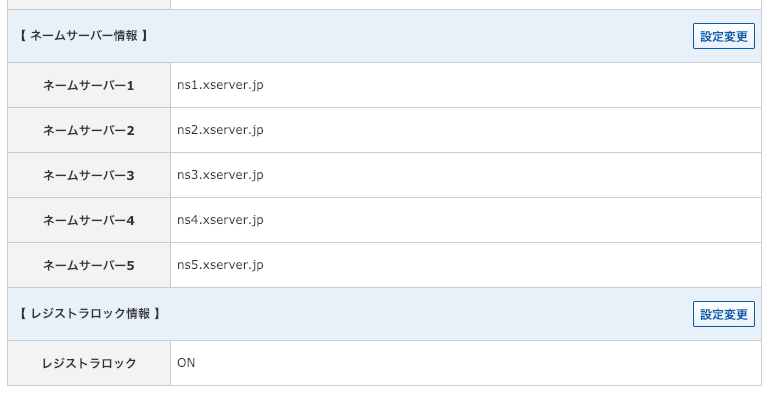
Task: Select the ns1.xserver.jp value
Action: (220, 85)
